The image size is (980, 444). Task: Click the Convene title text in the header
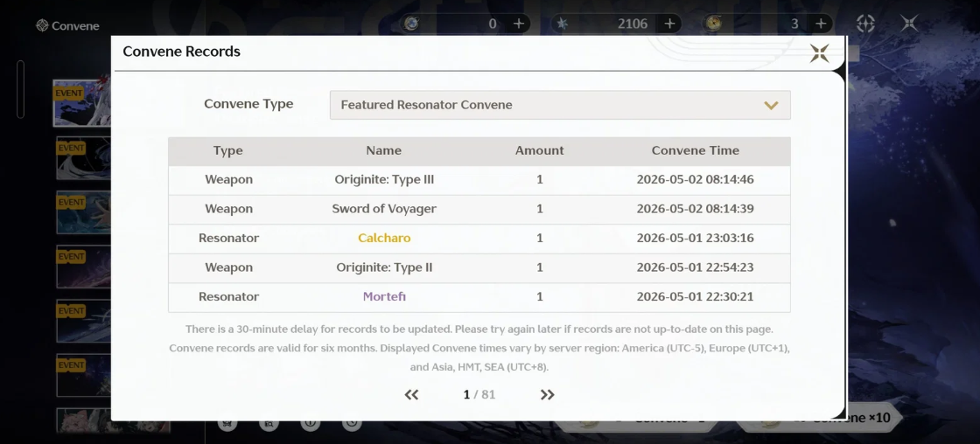click(75, 26)
